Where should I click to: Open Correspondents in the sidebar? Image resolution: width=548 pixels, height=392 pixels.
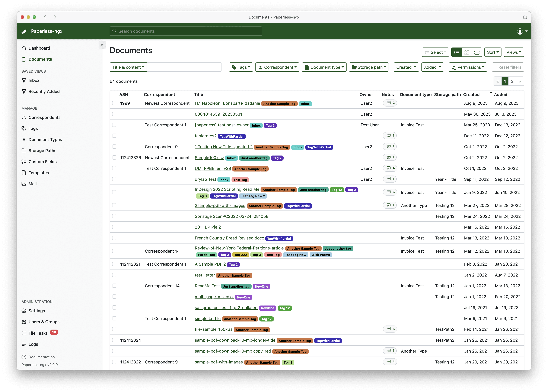(44, 118)
